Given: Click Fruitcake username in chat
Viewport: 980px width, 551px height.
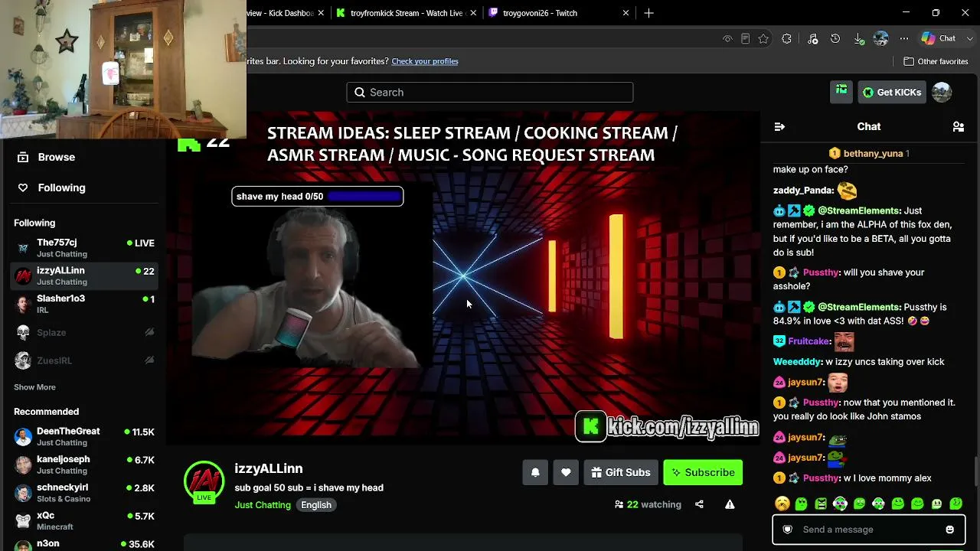Looking at the screenshot, I should [x=808, y=341].
